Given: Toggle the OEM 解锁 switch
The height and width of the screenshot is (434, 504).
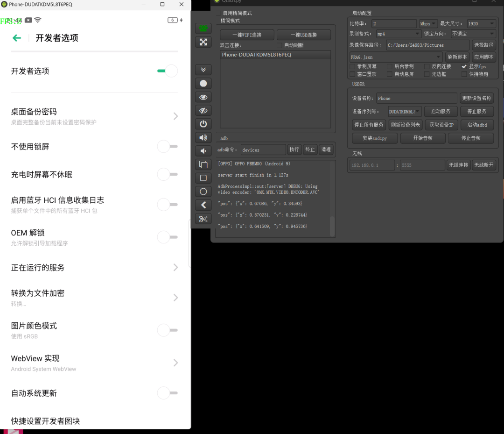Looking at the screenshot, I should [167, 237].
